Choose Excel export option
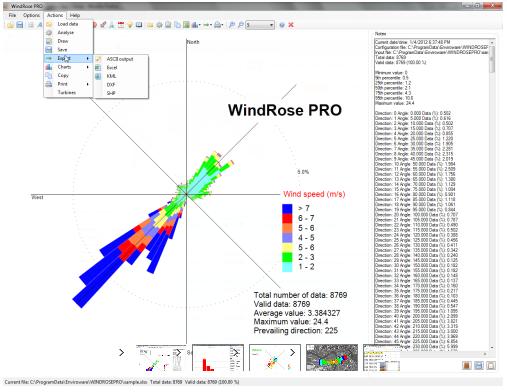507x392 pixels. pyautogui.click(x=121, y=68)
